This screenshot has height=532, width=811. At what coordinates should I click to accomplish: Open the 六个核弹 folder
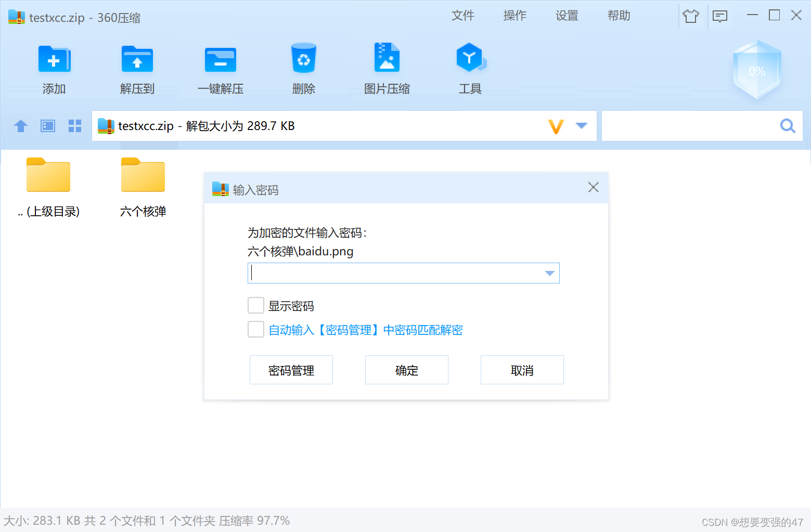(143, 187)
